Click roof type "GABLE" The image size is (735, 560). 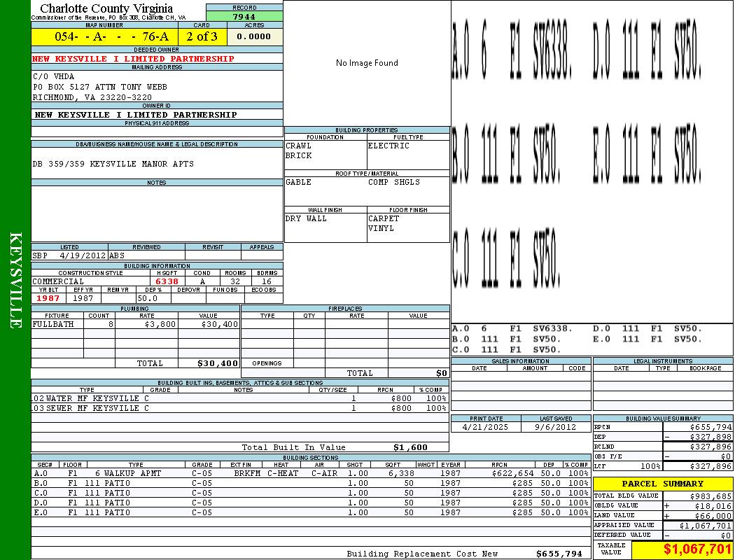click(x=299, y=182)
